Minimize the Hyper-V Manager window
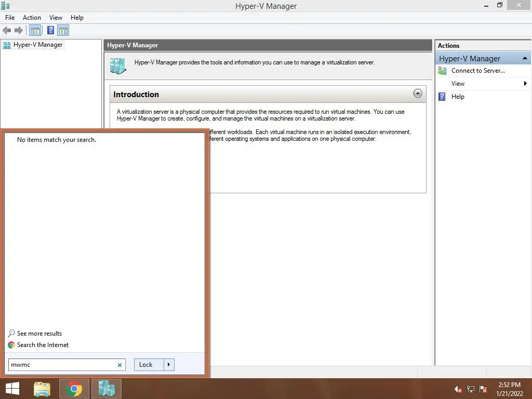 pyautogui.click(x=486, y=6)
